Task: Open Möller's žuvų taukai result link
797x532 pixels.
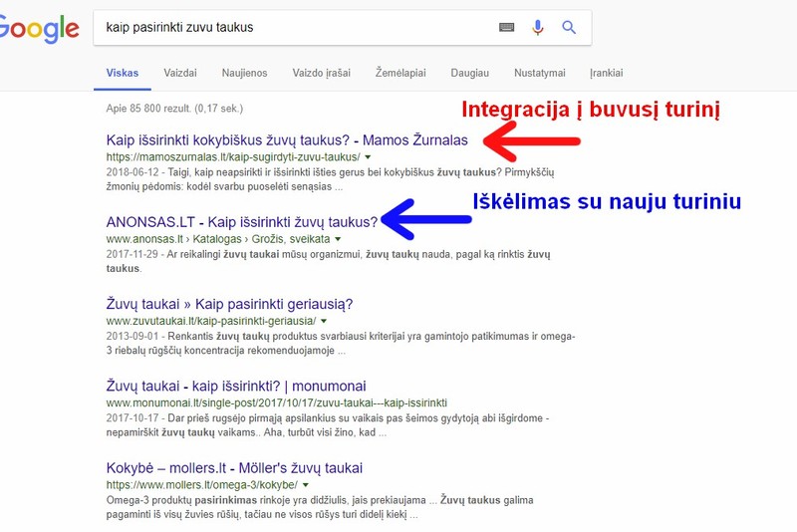Action: pos(234,468)
